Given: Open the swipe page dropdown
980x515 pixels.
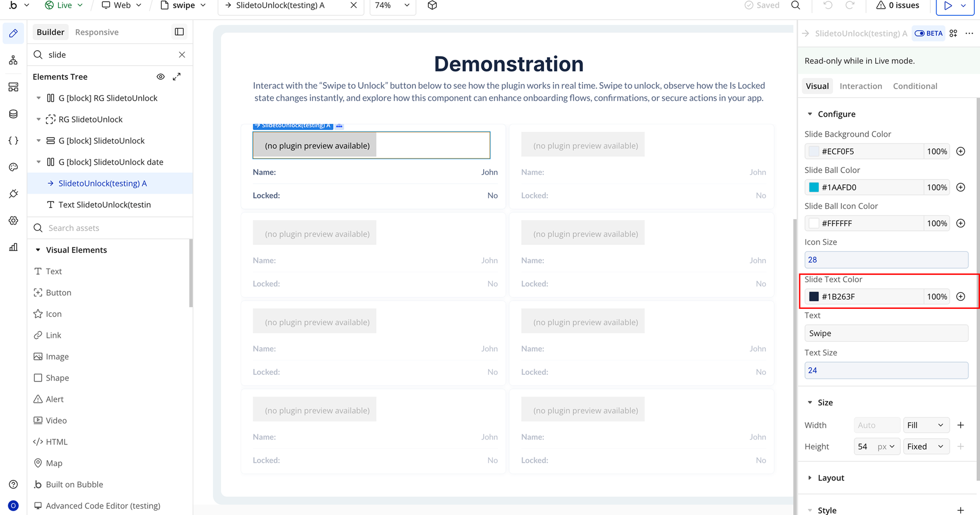Looking at the screenshot, I should click(183, 5).
